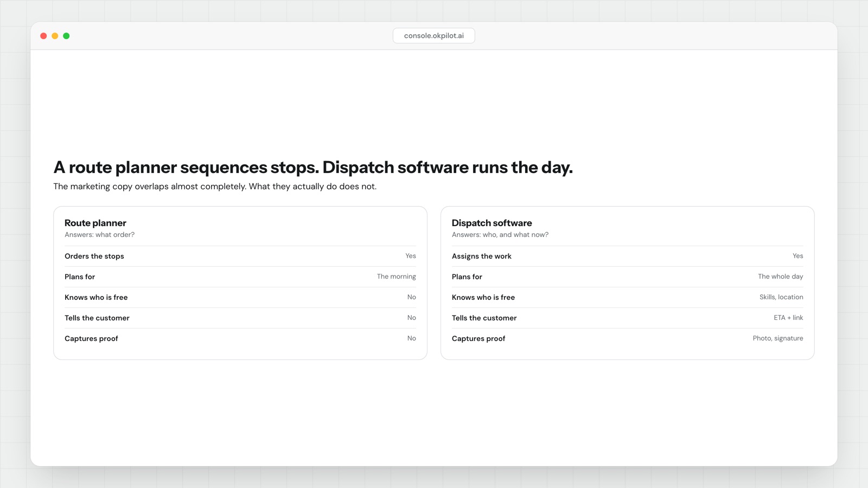868x488 pixels.
Task: Click the 'Orders the stops' row label
Action: coord(94,256)
